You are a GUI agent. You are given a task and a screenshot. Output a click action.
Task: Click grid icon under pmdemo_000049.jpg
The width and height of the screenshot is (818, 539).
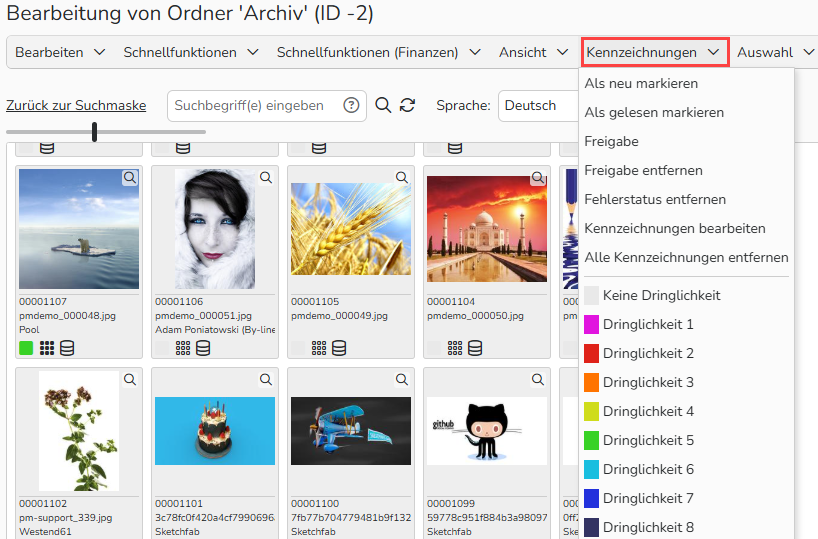tap(319, 348)
